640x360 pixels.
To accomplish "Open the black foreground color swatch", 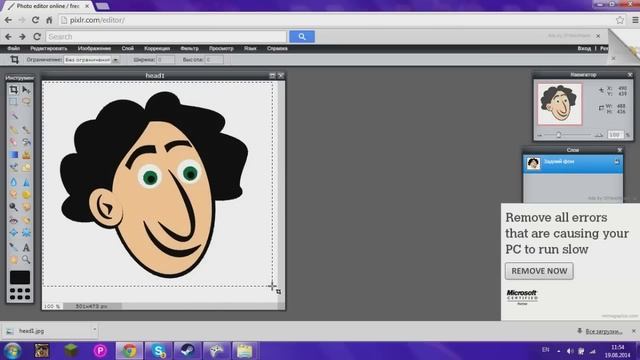I will (x=20, y=277).
